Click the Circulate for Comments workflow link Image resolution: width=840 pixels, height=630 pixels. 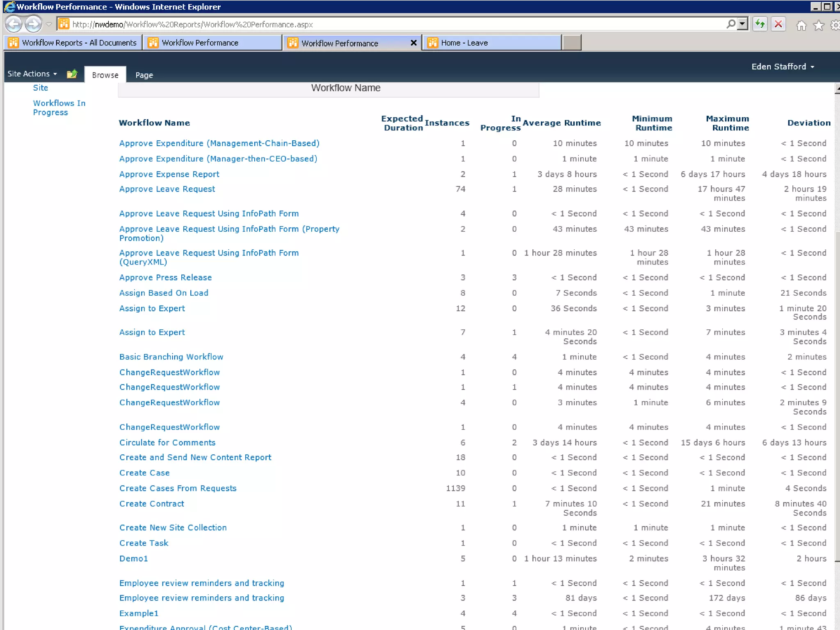coord(167,443)
